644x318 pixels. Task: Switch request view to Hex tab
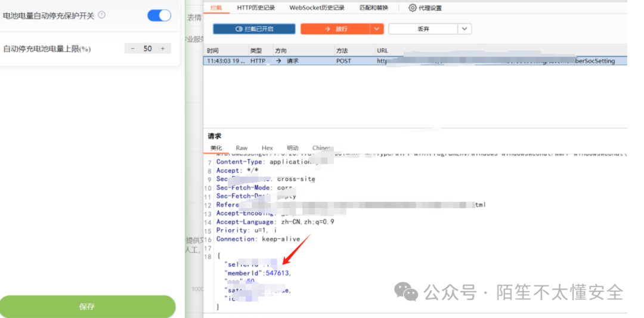(x=267, y=148)
